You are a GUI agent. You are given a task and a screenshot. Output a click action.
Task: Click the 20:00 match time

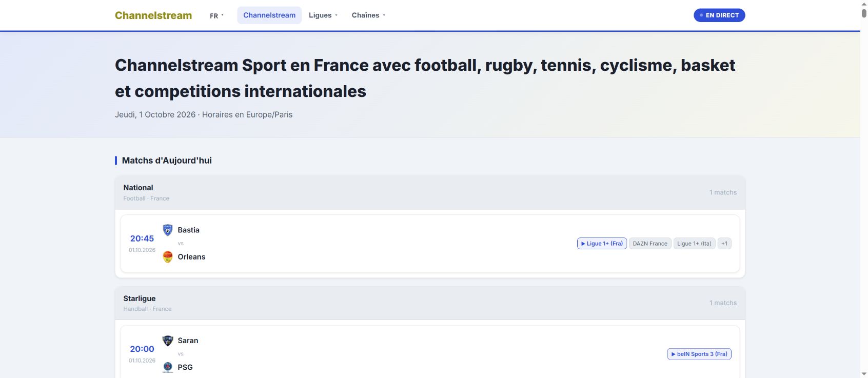tap(142, 349)
